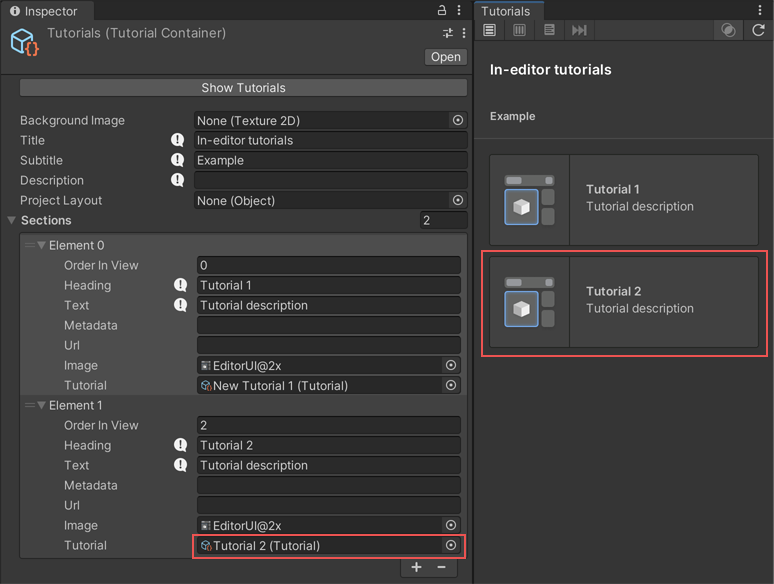Toggle the Inspector lock icon

[442, 10]
